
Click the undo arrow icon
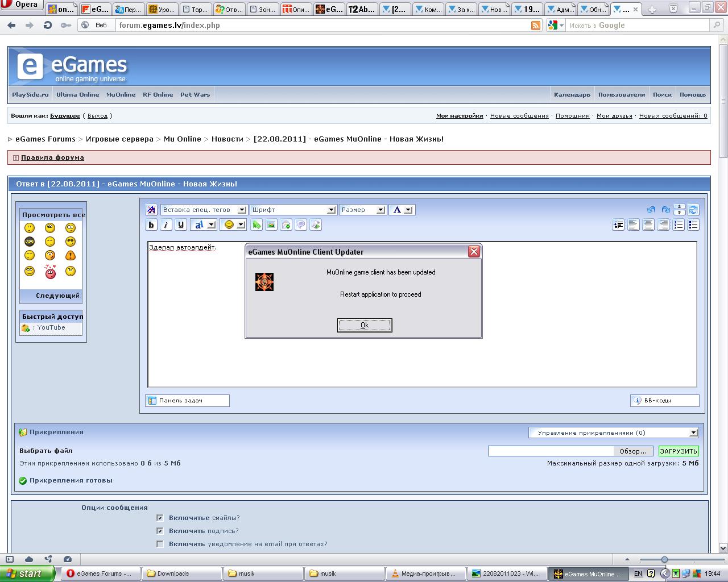click(x=651, y=210)
